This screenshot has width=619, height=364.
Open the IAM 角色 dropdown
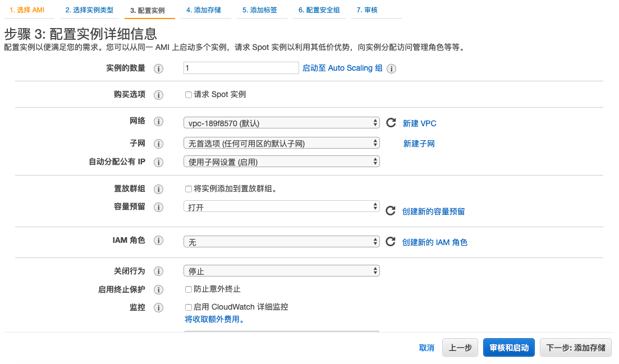tap(282, 241)
